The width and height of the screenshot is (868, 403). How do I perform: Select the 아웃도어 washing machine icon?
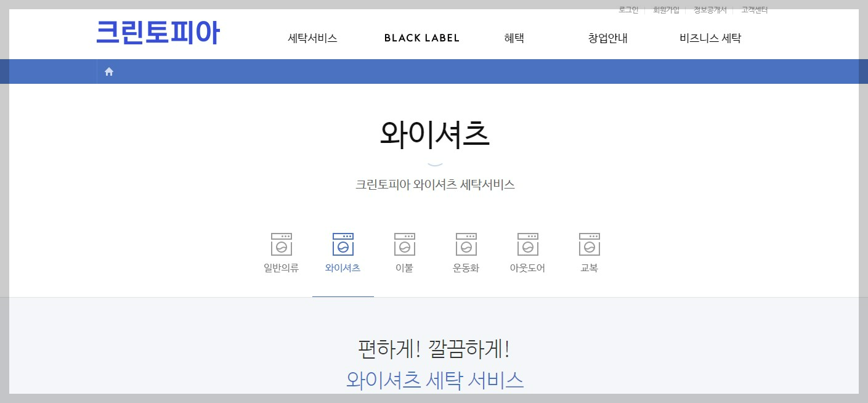528,244
